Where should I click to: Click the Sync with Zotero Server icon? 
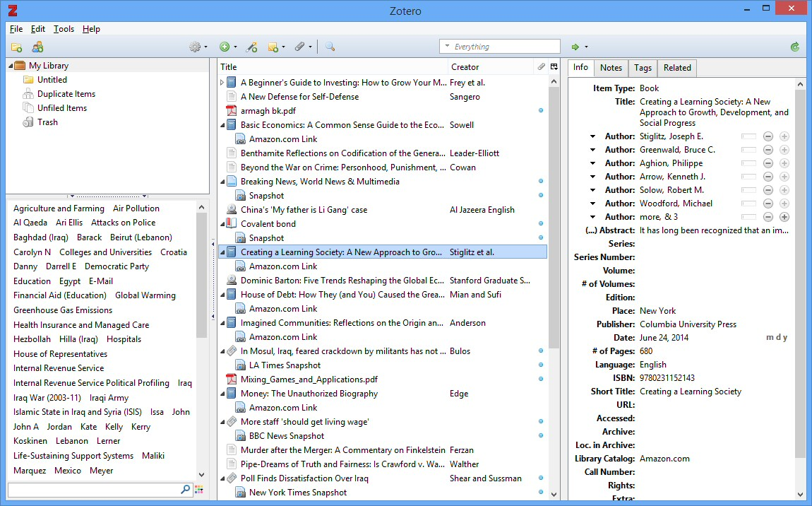click(x=795, y=47)
